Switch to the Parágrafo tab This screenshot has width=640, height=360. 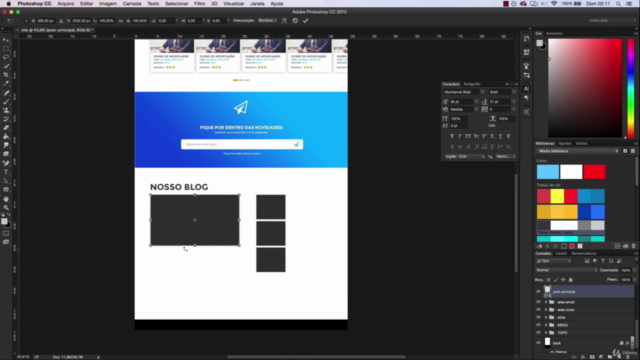click(472, 84)
